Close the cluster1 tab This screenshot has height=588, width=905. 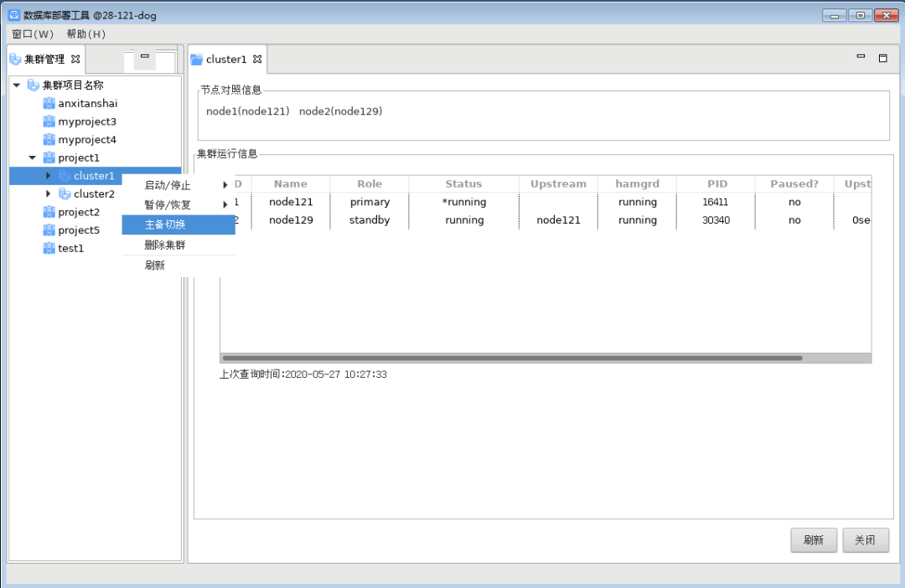[x=258, y=59]
